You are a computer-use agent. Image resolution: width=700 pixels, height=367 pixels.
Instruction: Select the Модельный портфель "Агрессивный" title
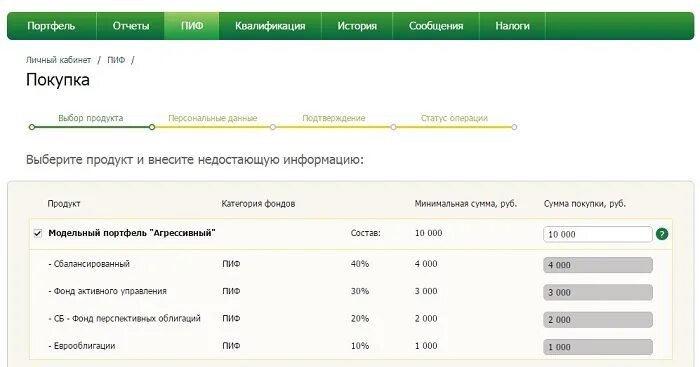(132, 233)
